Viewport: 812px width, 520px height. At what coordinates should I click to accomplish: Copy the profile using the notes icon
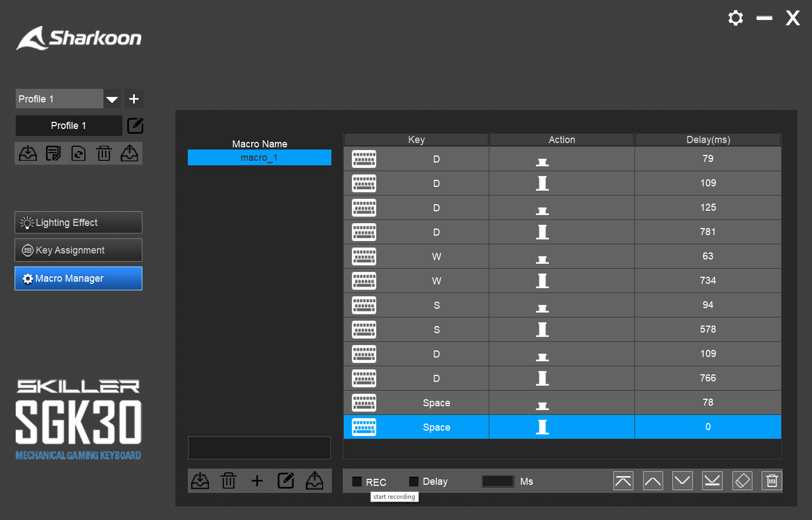tap(53, 153)
